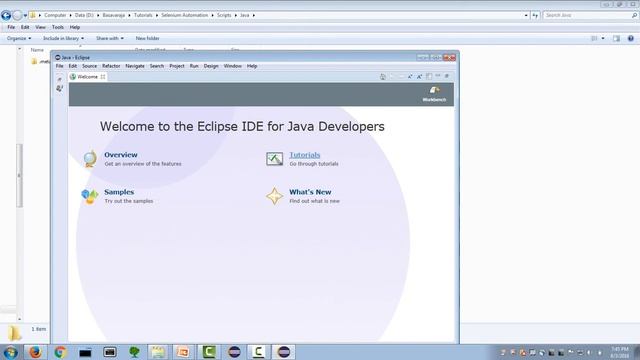The image size is (640, 360).
Task: Open the Samples link
Action: [x=119, y=192]
